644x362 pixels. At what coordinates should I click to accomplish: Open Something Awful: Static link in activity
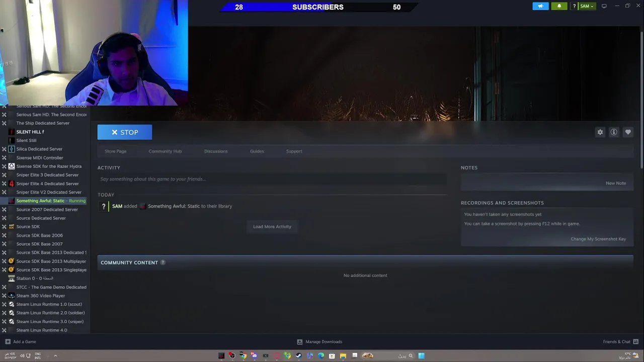(174, 206)
